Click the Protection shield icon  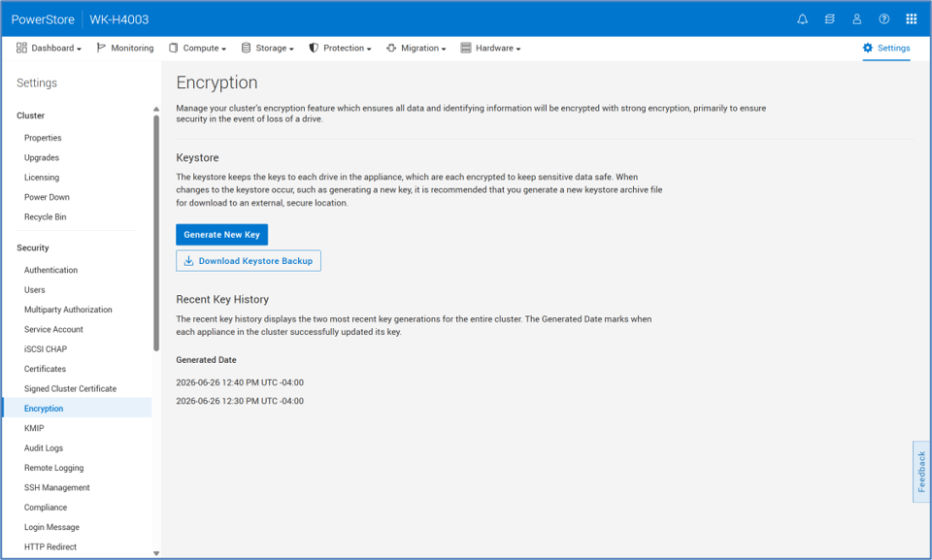pos(314,48)
